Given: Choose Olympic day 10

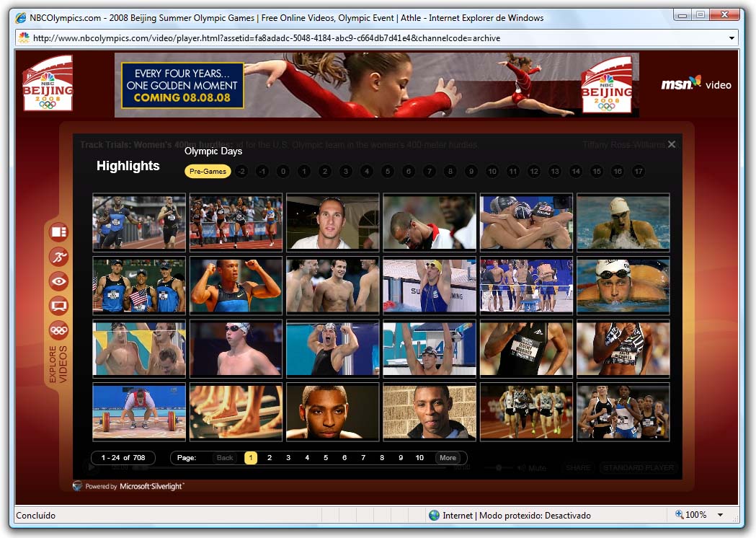Looking at the screenshot, I should 492,172.
